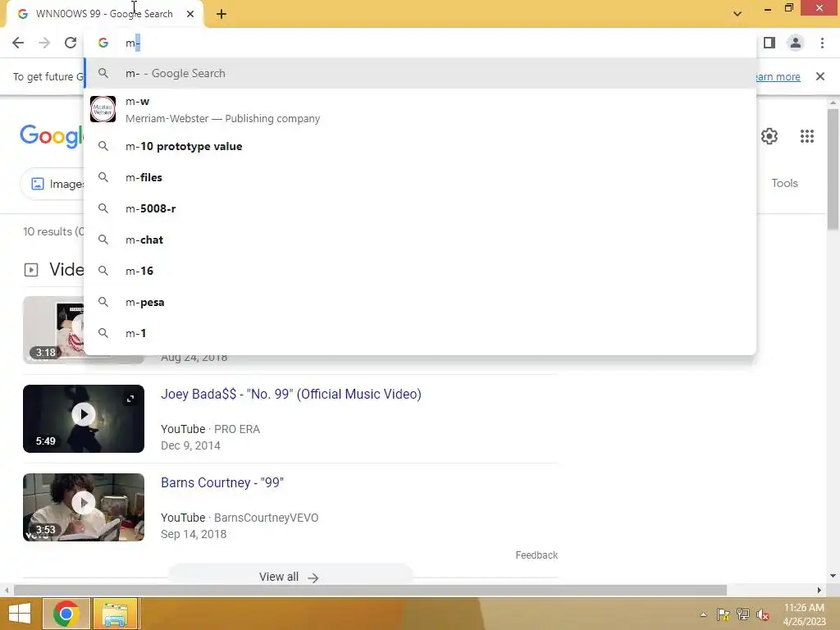Reload the page with the refresh icon
The width and height of the screenshot is (840, 630).
point(71,43)
